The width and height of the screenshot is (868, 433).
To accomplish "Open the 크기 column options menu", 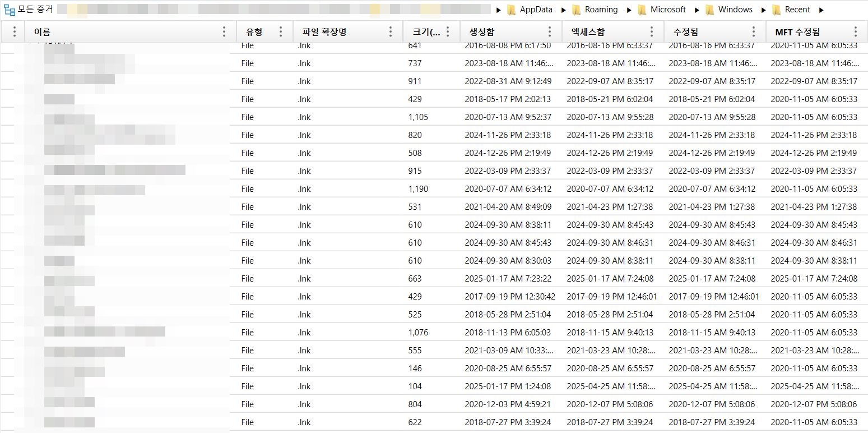I will point(448,32).
